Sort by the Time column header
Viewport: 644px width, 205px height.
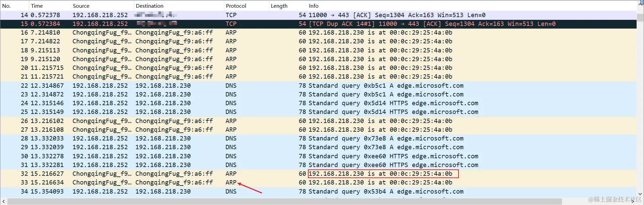(50, 6)
